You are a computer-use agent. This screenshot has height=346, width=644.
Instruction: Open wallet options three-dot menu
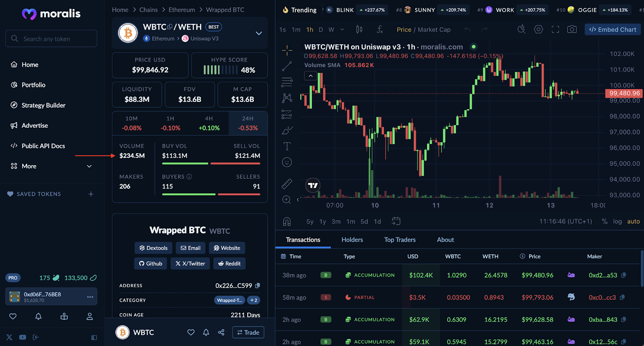90,297
